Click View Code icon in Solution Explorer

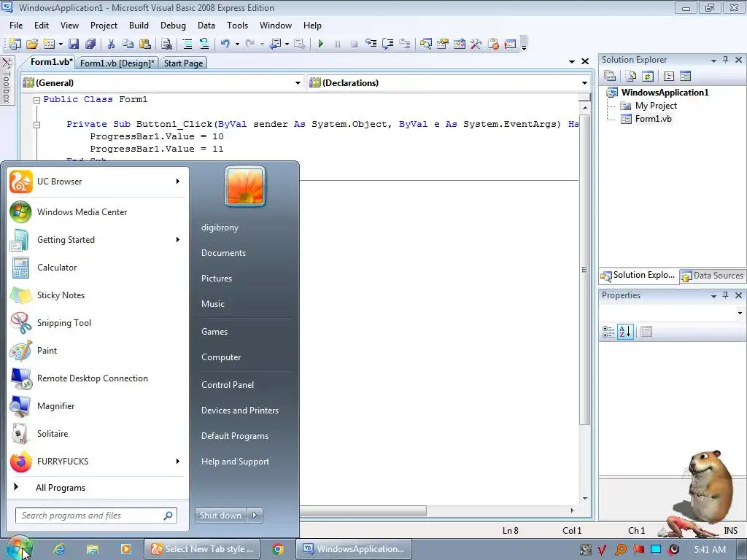[668, 76]
